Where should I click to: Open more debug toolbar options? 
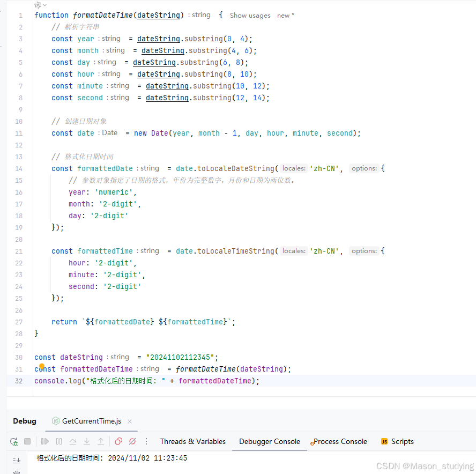tap(146, 441)
